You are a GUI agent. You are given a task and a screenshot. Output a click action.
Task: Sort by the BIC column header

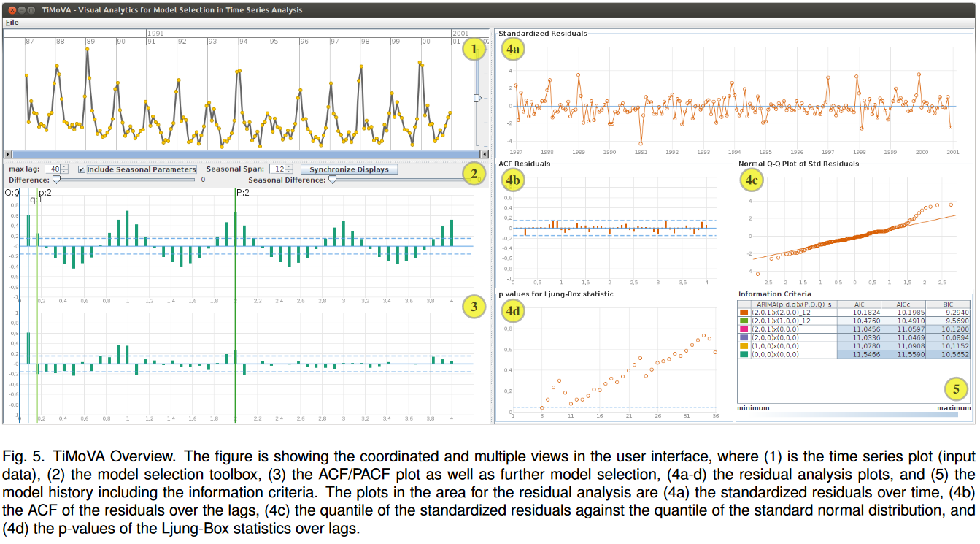pyautogui.click(x=948, y=304)
